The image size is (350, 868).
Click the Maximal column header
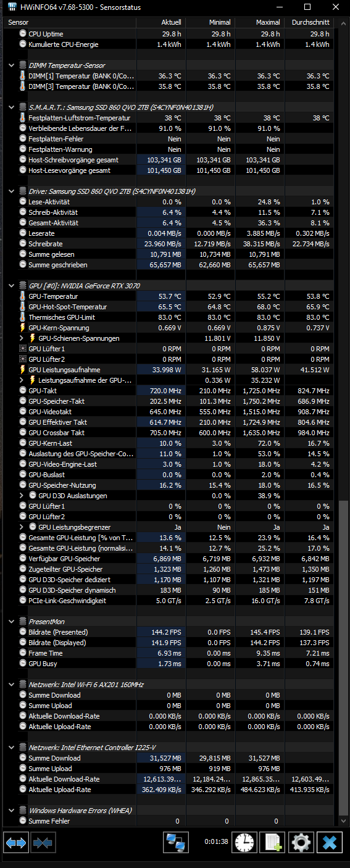[259, 22]
